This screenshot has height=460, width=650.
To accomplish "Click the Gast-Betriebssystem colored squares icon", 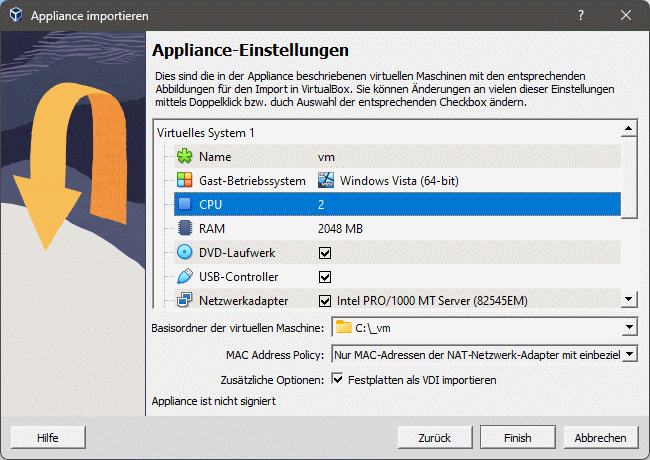I will coord(184,180).
